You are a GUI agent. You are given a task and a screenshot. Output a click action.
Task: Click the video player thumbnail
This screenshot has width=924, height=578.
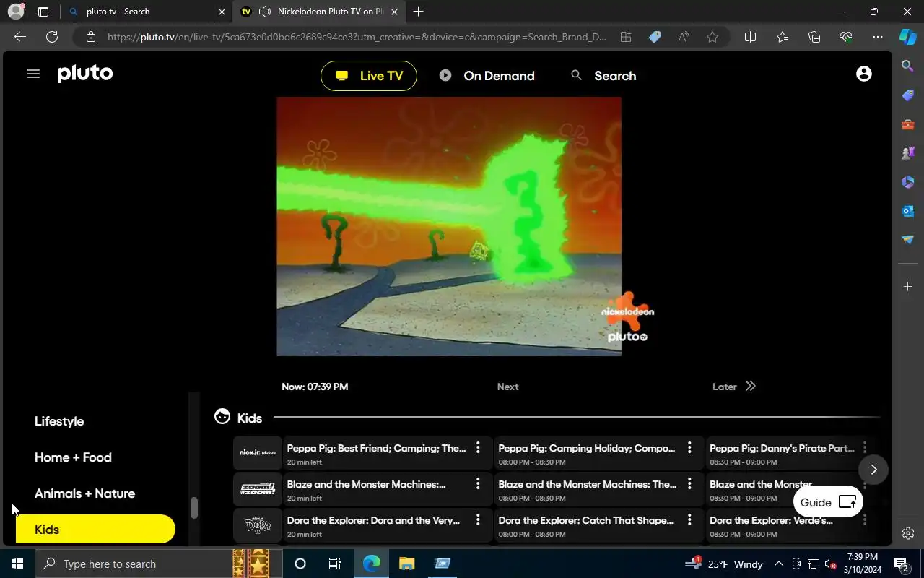(449, 226)
